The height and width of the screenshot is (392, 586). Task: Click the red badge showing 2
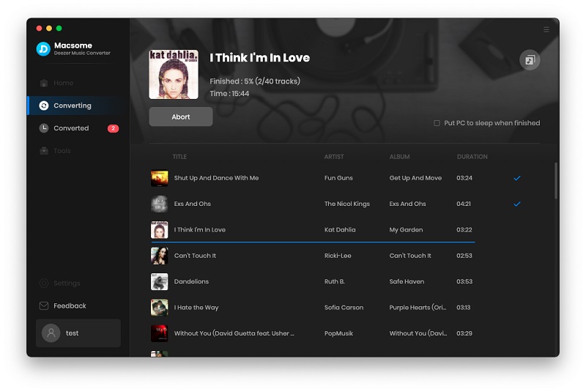(x=114, y=128)
